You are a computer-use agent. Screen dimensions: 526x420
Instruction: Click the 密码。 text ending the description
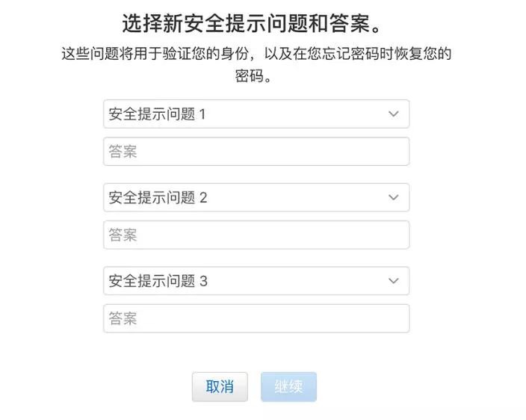[253, 76]
